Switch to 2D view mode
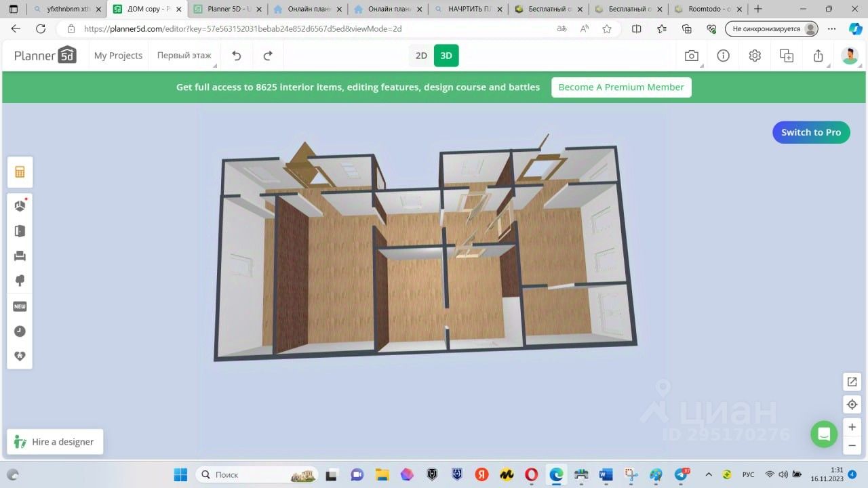The image size is (868, 488). coord(421,56)
